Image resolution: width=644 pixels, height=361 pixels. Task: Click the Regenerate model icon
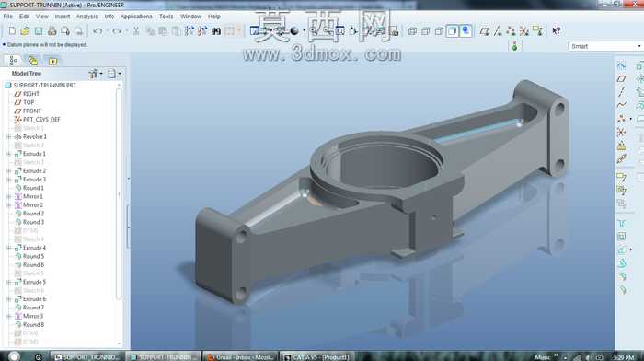189,30
